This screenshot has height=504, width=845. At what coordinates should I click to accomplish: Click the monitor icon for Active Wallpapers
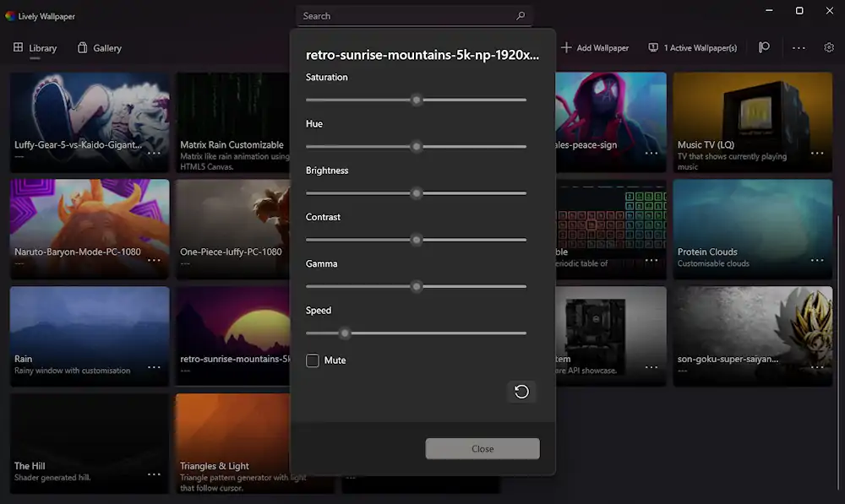[x=653, y=48]
